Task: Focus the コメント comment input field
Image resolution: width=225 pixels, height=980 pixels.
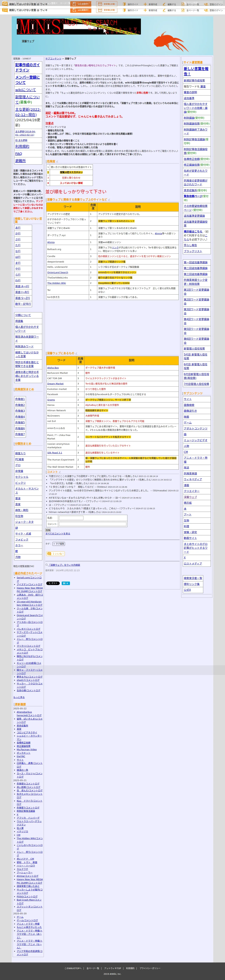Action: (93, 524)
